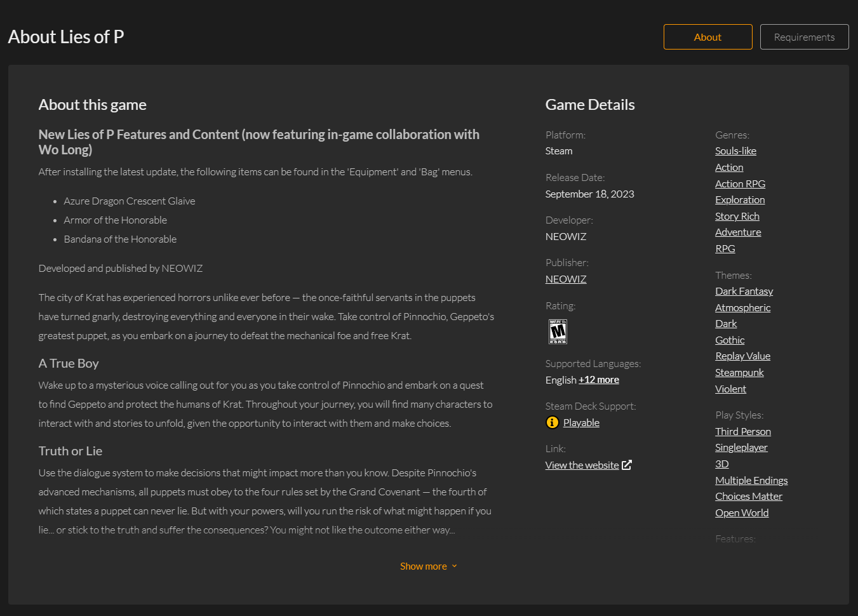Viewport: 858px width, 616px height.
Task: Click the 'Azure Dragon Crescent Glaive' list item
Action: [x=130, y=201]
